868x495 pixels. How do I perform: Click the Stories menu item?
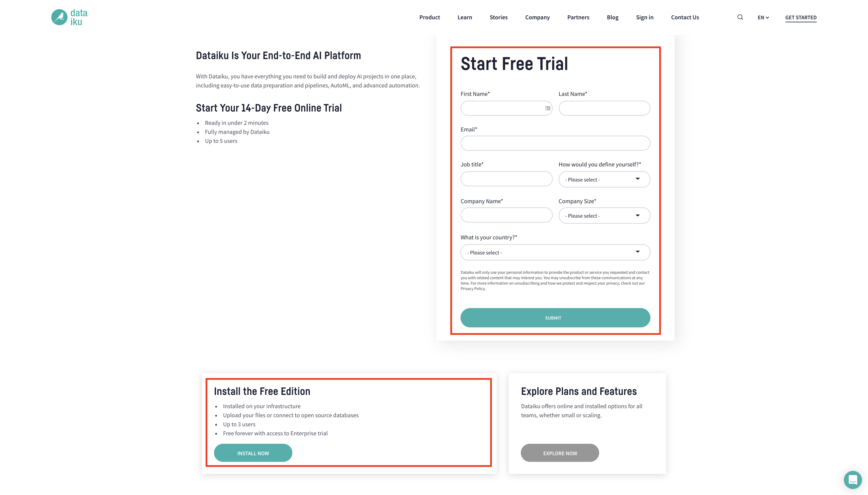pos(498,17)
